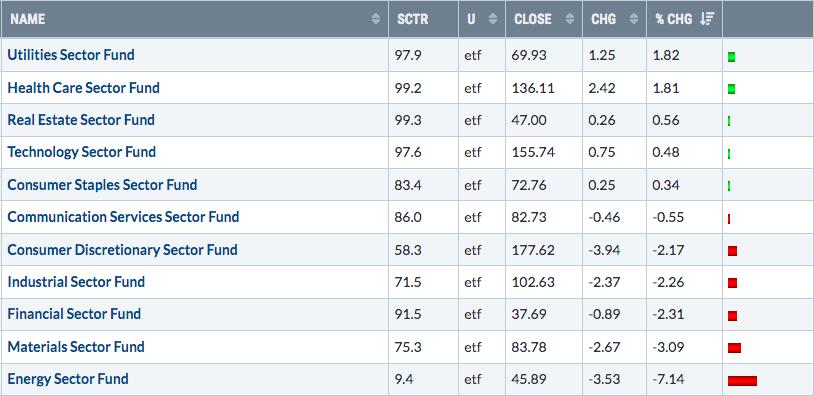Open Utilities Sector Fund link
Screen dimensions: 814x396
pos(71,54)
